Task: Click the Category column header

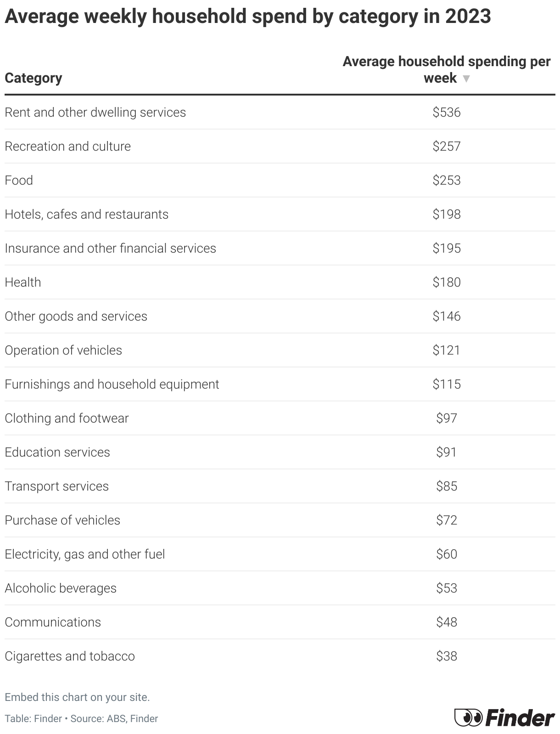Action: (33, 78)
